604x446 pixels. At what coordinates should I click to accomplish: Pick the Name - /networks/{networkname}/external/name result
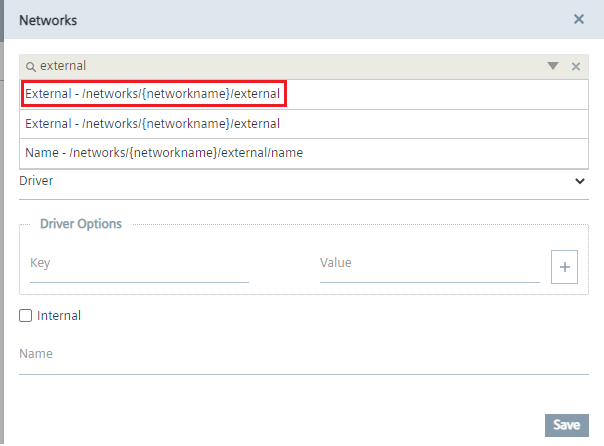tap(164, 153)
